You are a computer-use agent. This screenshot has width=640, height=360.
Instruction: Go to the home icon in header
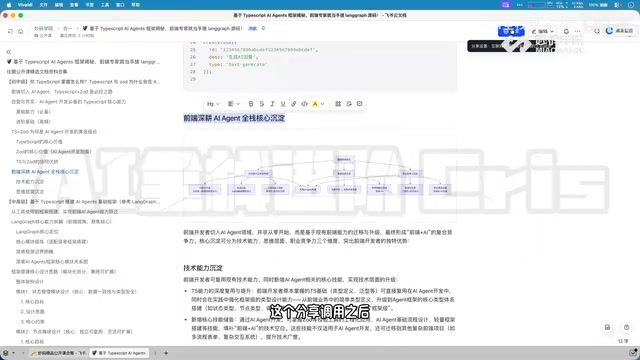tap(20, 31)
